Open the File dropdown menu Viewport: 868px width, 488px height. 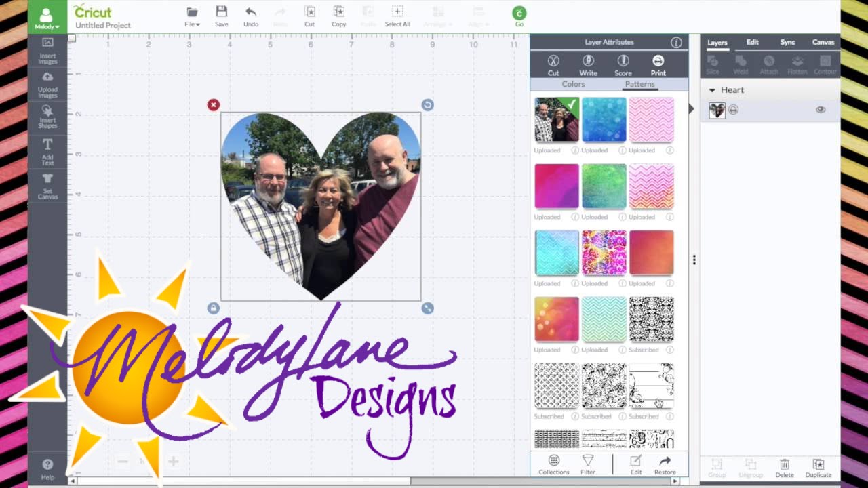point(192,17)
